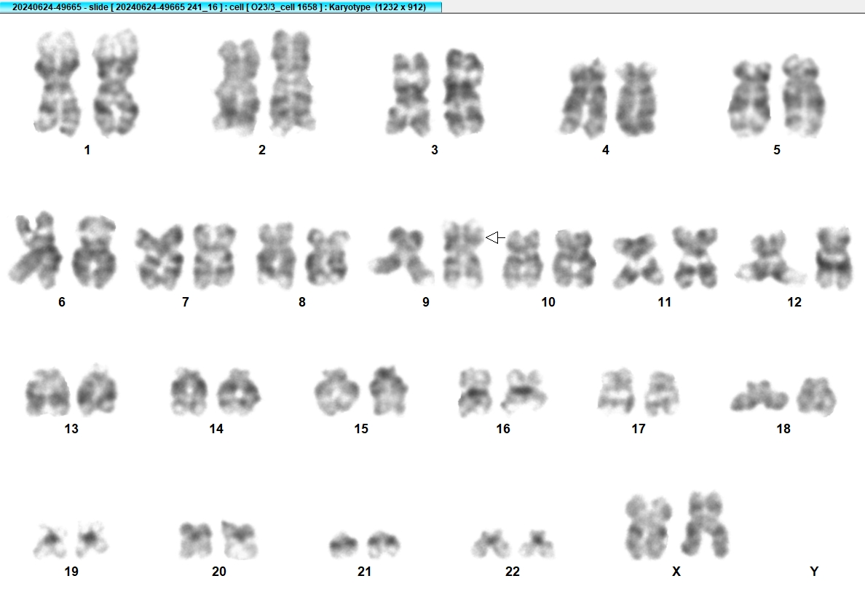Screen dimensions: 865x616
Task: Select the right chromosome 4 homolog
Action: (636, 99)
